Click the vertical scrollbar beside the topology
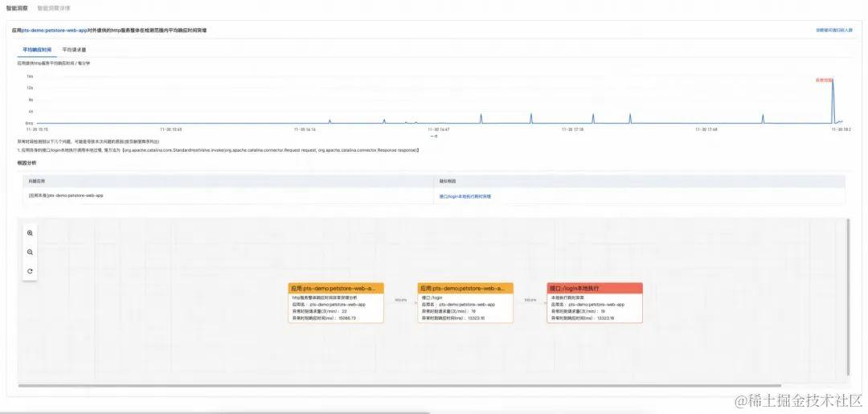 [848, 297]
